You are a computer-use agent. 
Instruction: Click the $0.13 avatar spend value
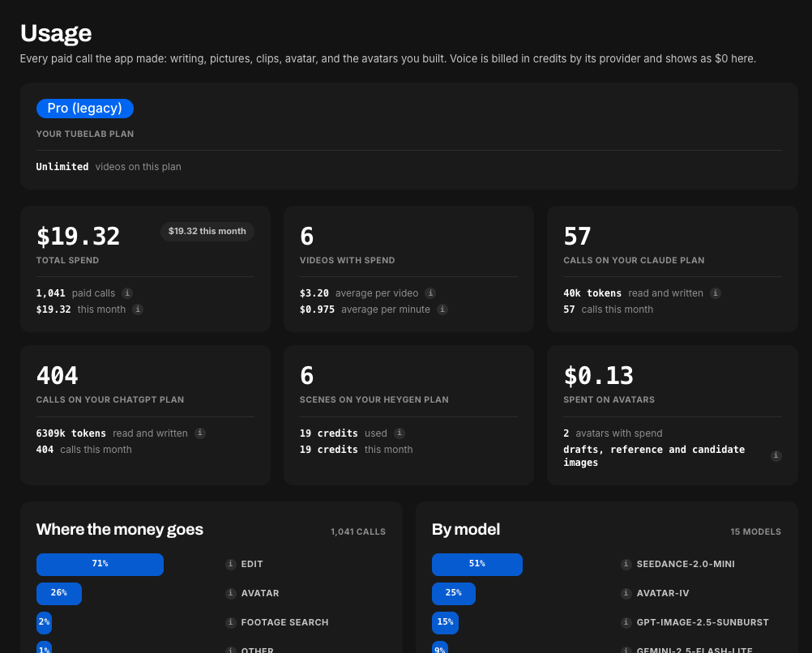(x=599, y=375)
